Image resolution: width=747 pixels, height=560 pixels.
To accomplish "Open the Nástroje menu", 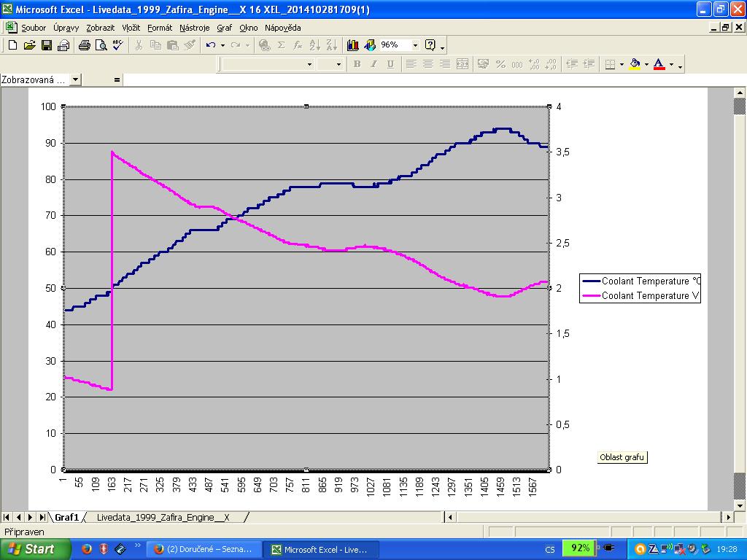I will click(194, 28).
